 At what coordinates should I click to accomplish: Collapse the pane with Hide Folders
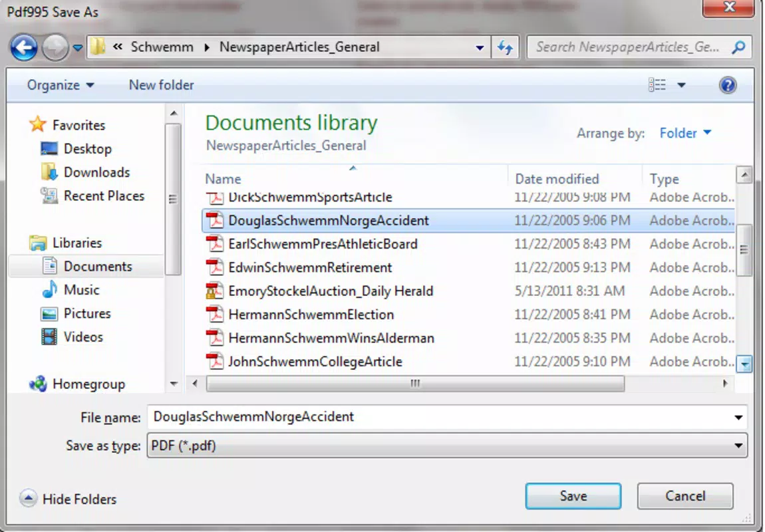point(69,499)
